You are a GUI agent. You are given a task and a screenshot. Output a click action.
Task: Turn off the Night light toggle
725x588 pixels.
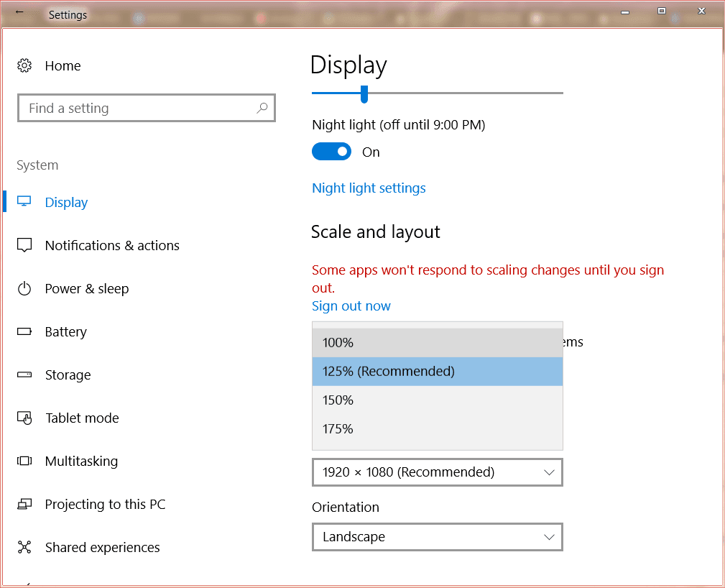(331, 151)
